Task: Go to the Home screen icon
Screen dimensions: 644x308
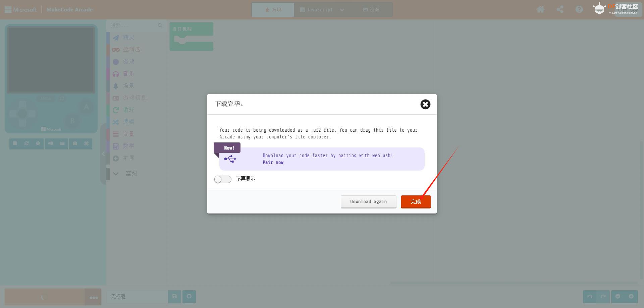Action: point(540,9)
